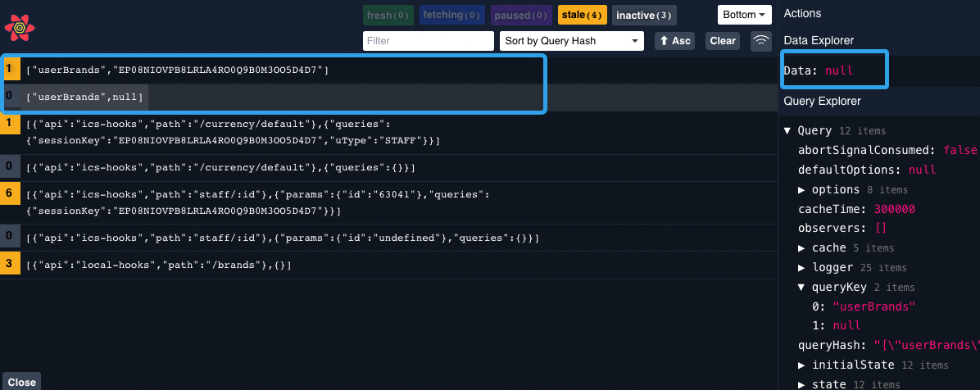Screen dimensions: 980x390
Task: Expand the logger 25 items node
Action: click(x=802, y=267)
